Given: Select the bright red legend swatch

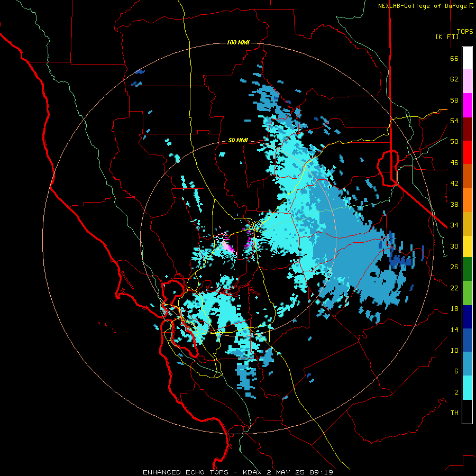Looking at the screenshot, I should 467,152.
